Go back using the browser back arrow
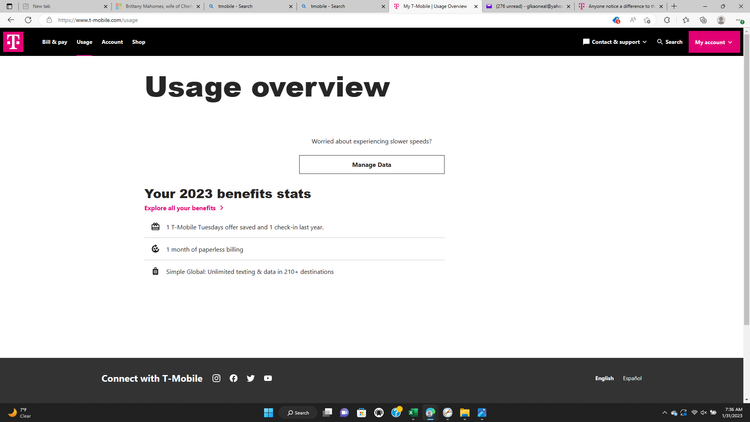The image size is (750, 422). coord(11,20)
